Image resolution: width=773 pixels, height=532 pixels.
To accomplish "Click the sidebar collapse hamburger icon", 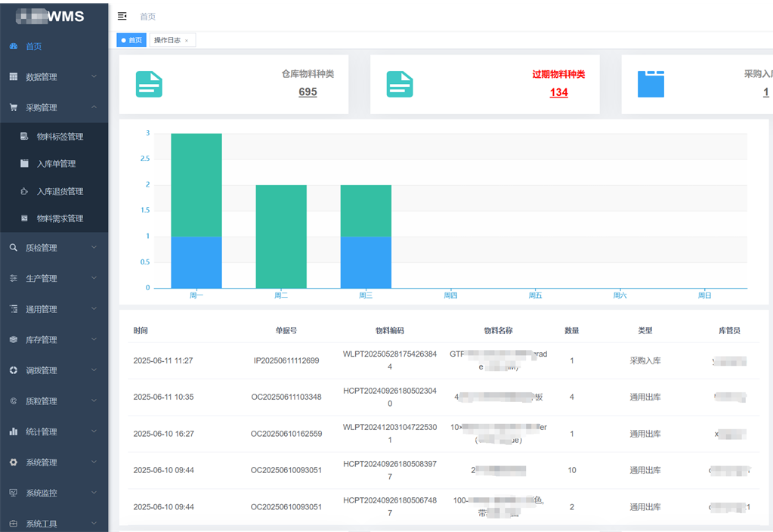I will coord(122,16).
